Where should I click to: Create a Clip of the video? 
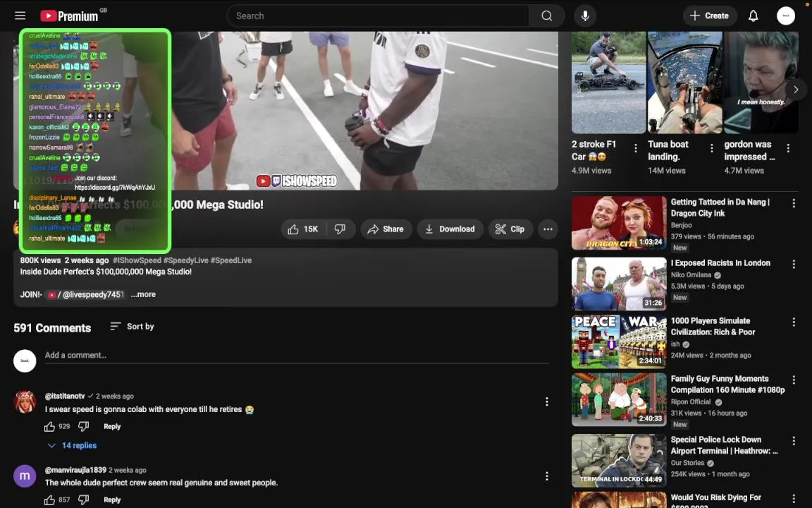tap(510, 229)
